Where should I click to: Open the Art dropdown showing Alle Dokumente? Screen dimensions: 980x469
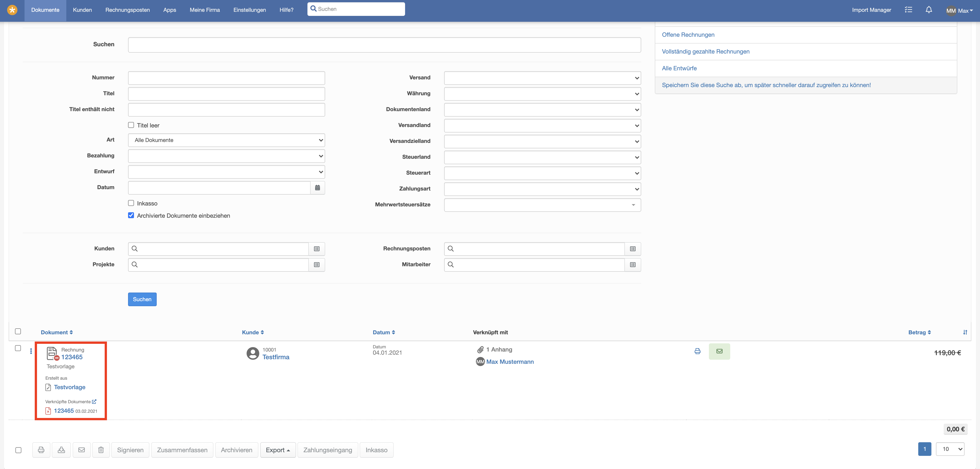click(226, 140)
